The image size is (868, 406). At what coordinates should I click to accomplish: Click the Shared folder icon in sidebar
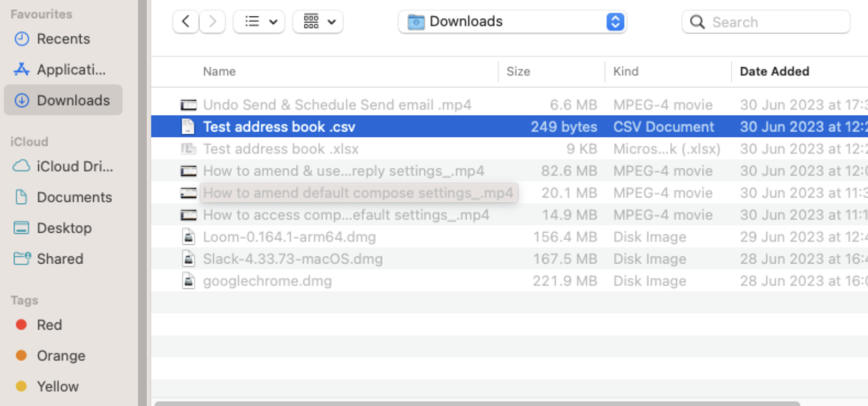click(21, 259)
